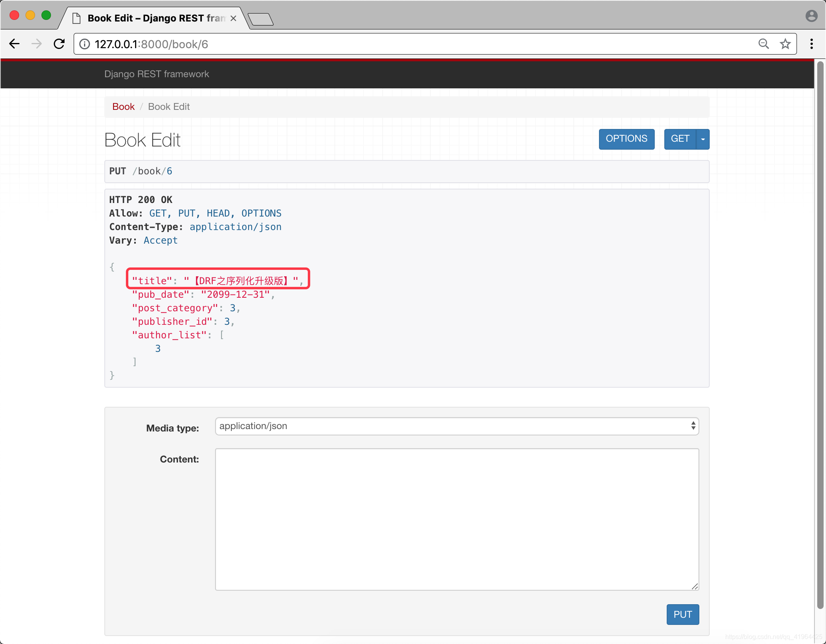The image size is (826, 644).
Task: Go back with the browser back arrow
Action: tap(14, 44)
